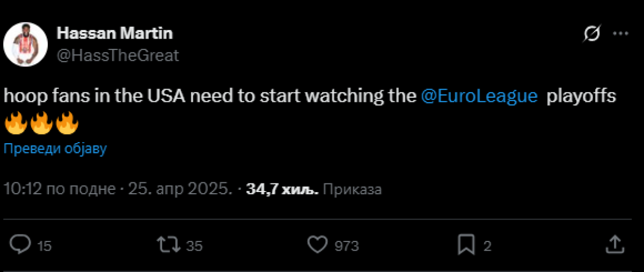Toggle the bookmark icon for this post
The width and height of the screenshot is (644, 272).
tap(465, 245)
